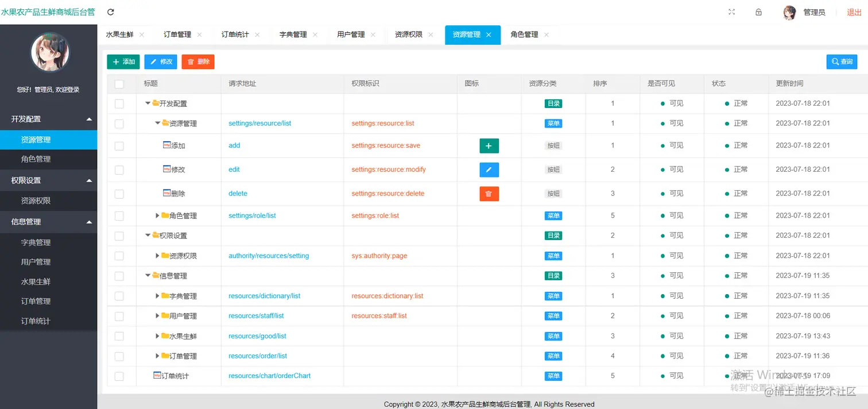Check the 开发配置 row checkbox

click(x=119, y=104)
